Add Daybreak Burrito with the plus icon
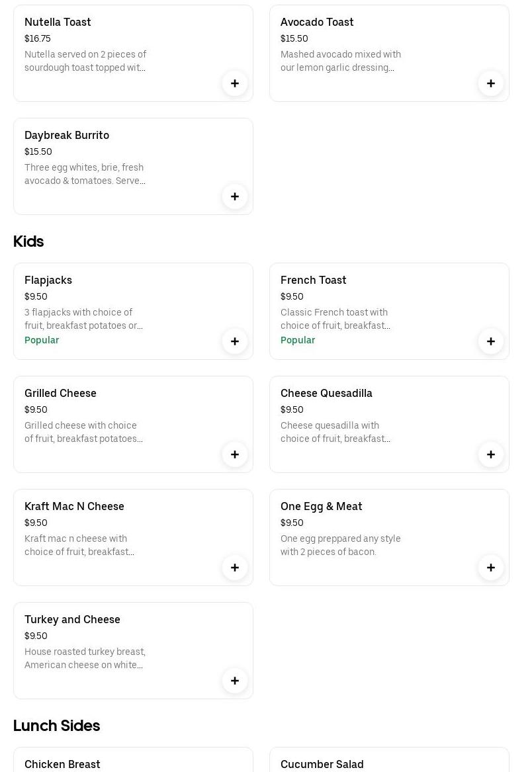 click(x=235, y=196)
